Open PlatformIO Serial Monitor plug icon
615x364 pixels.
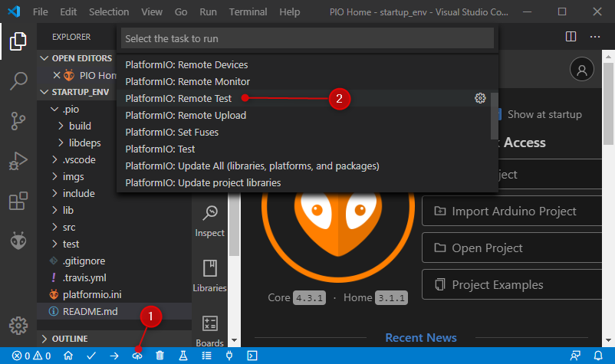229,356
